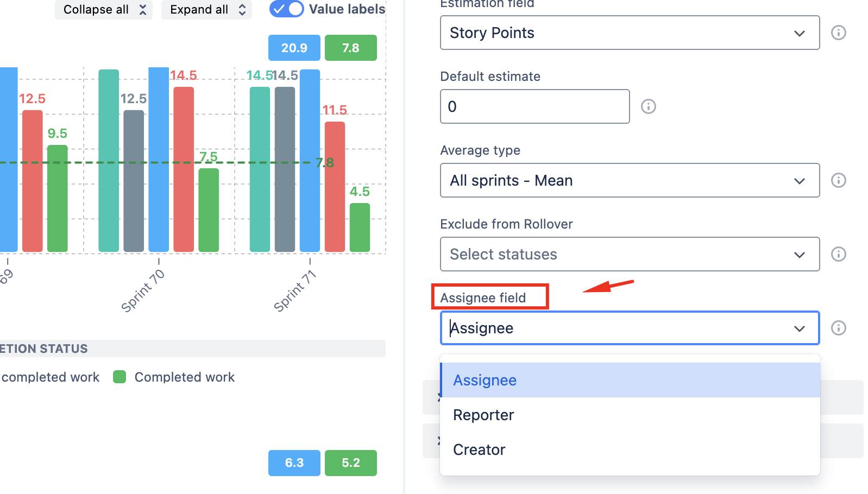Switch off the Value labels toggle
This screenshot has width=868, height=494.
click(287, 9)
